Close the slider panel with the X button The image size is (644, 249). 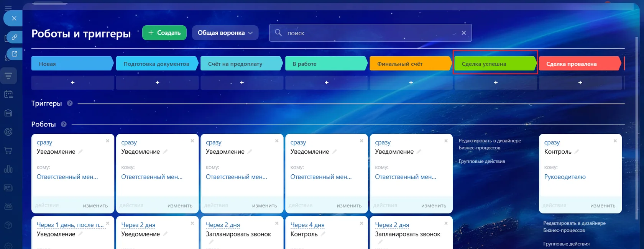click(x=14, y=18)
